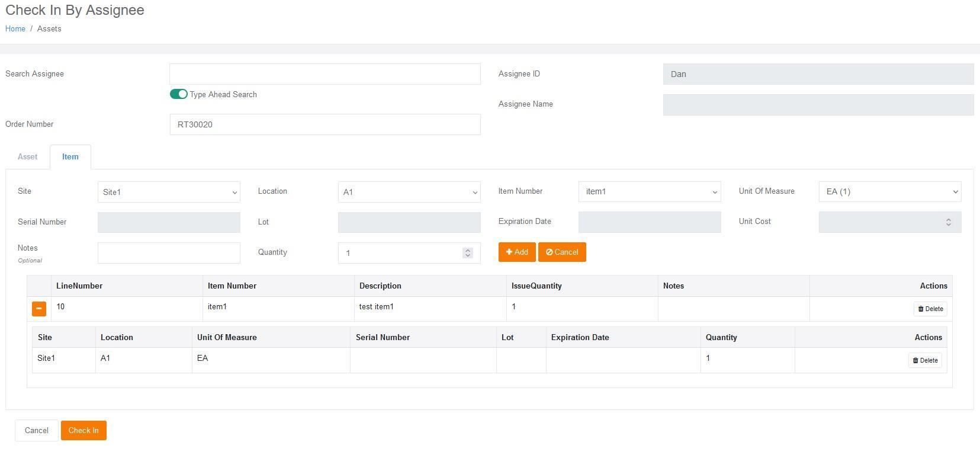Click the Assignee Name field
Viewport: 980px width, 458px height.
point(818,105)
